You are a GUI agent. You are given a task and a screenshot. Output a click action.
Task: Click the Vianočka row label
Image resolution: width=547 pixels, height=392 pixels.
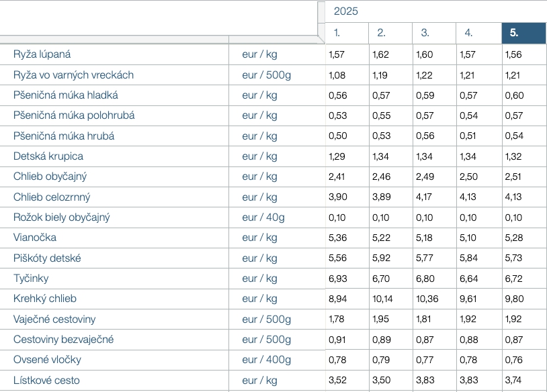pyautogui.click(x=35, y=238)
